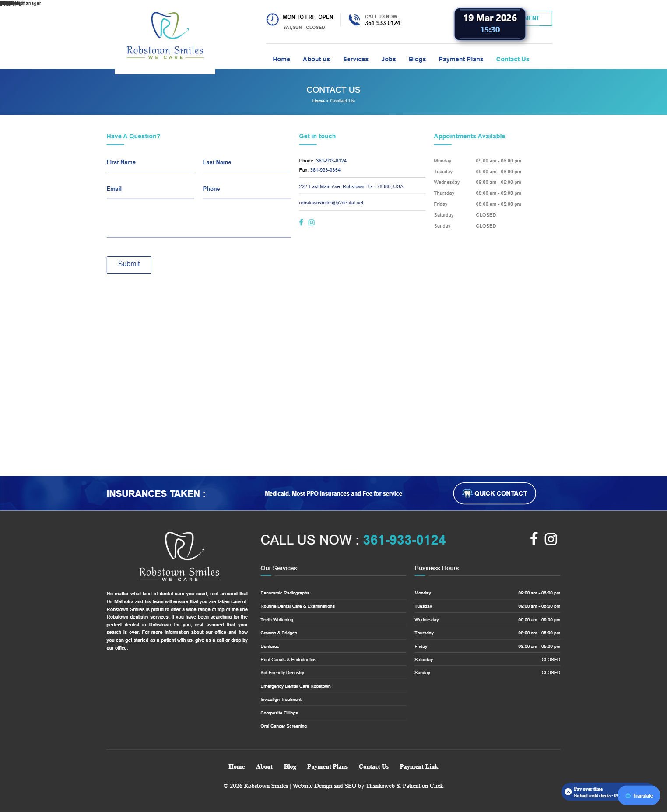Click the Robstown Smiles header logo
This screenshot has height=812, width=667.
165,36
